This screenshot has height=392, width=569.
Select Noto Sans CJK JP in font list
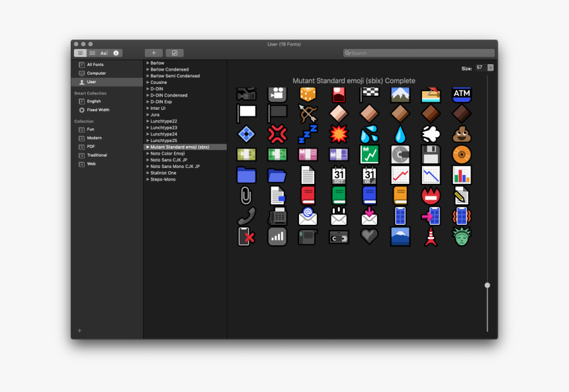pyautogui.click(x=185, y=160)
